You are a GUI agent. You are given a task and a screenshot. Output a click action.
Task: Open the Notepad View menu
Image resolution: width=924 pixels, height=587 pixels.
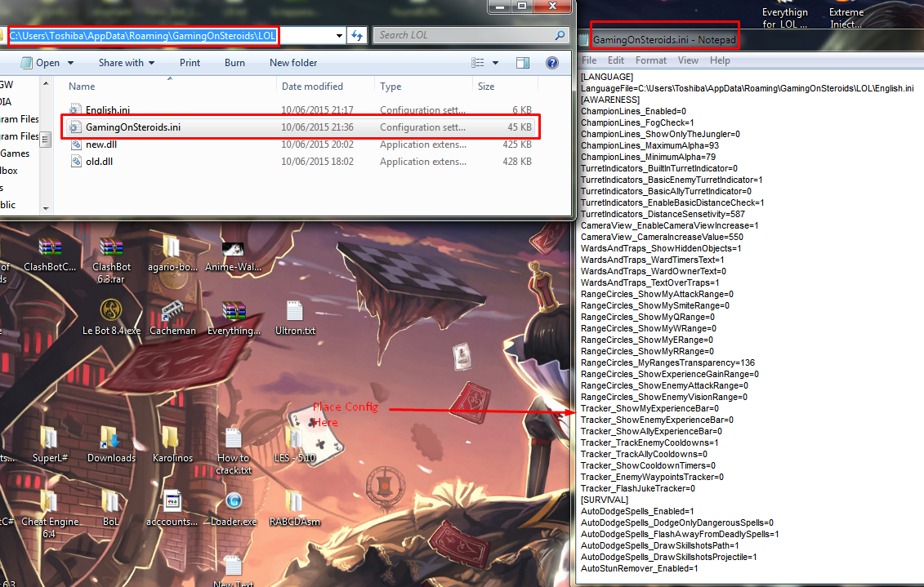point(688,60)
